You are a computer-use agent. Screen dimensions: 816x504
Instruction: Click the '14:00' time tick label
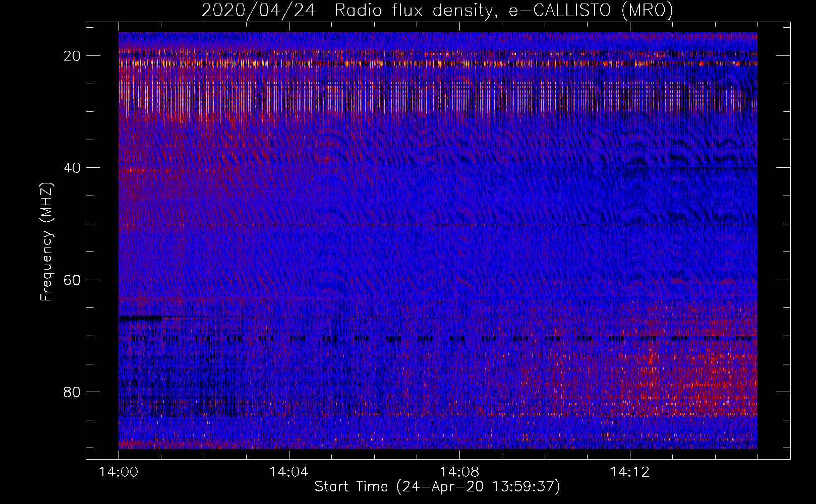[x=119, y=472]
